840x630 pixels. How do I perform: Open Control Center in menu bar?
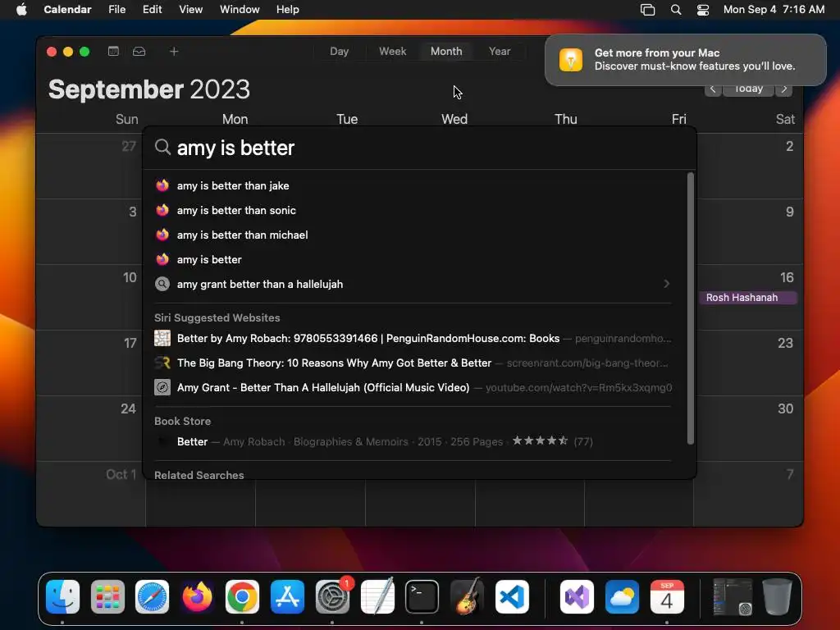[x=703, y=10]
